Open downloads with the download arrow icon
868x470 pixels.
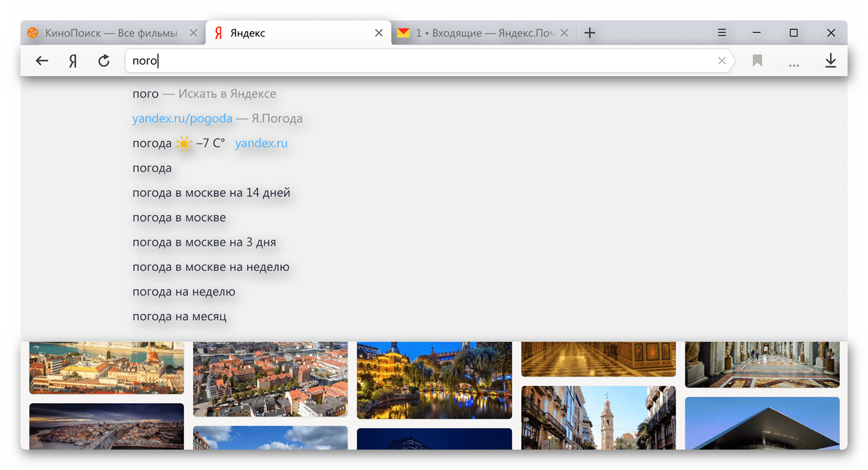coord(830,61)
